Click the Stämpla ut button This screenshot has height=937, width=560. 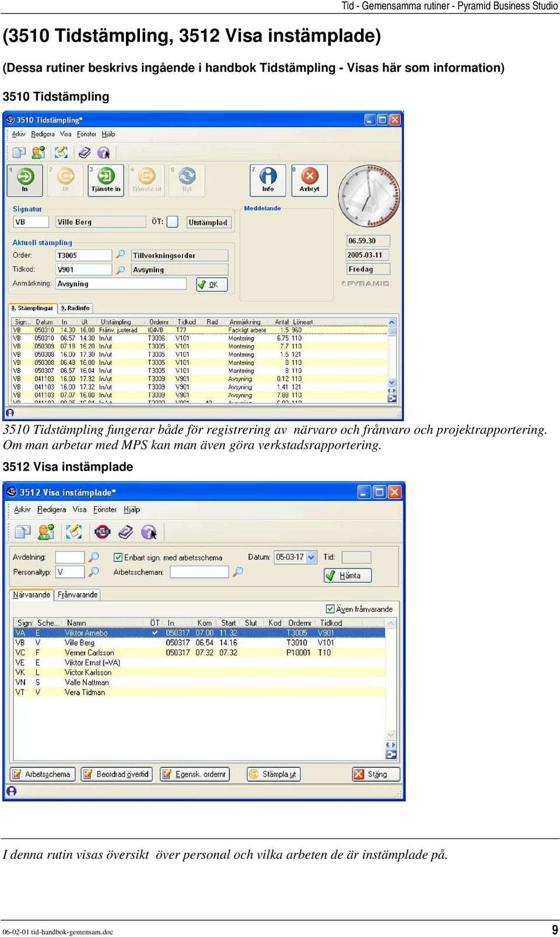(274, 774)
